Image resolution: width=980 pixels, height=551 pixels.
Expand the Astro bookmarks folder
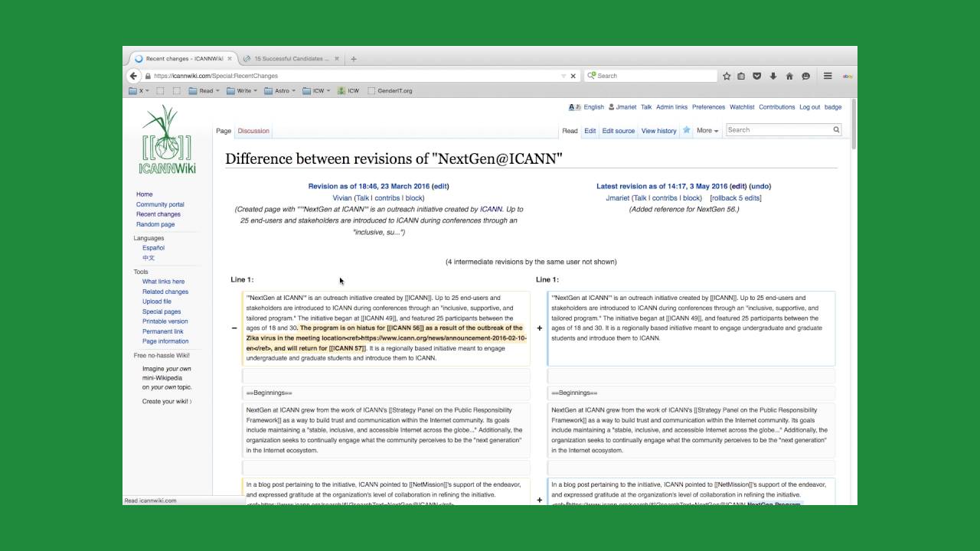[279, 90]
